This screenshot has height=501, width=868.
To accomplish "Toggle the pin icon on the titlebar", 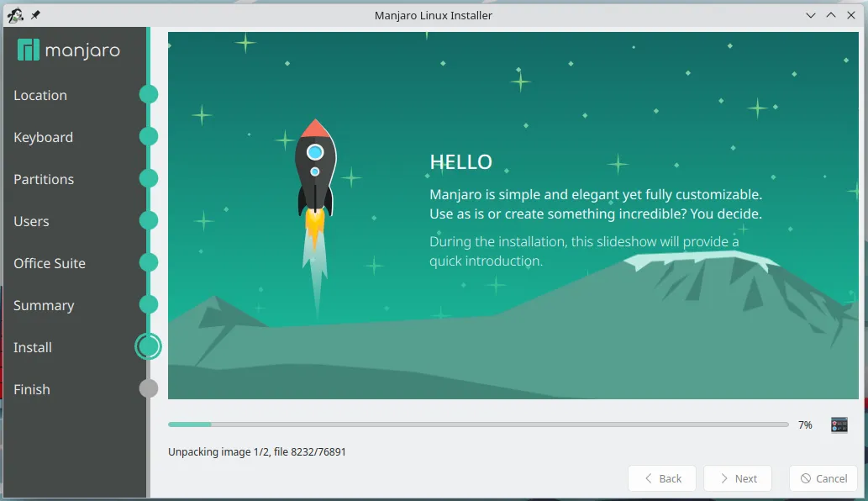I will point(35,14).
